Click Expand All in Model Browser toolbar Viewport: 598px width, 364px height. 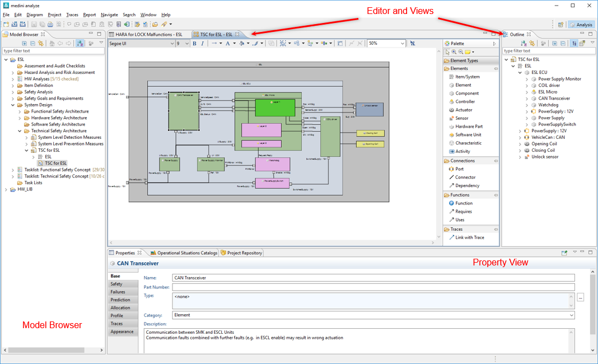point(25,43)
